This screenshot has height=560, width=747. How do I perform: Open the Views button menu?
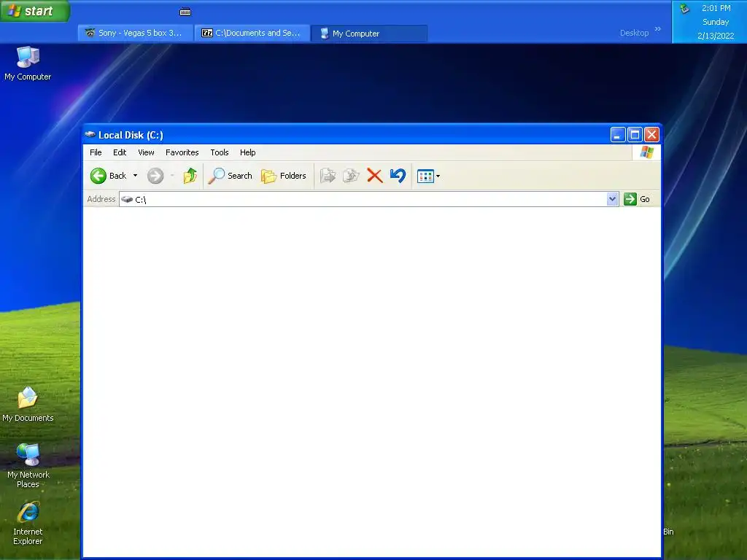[x=428, y=176]
